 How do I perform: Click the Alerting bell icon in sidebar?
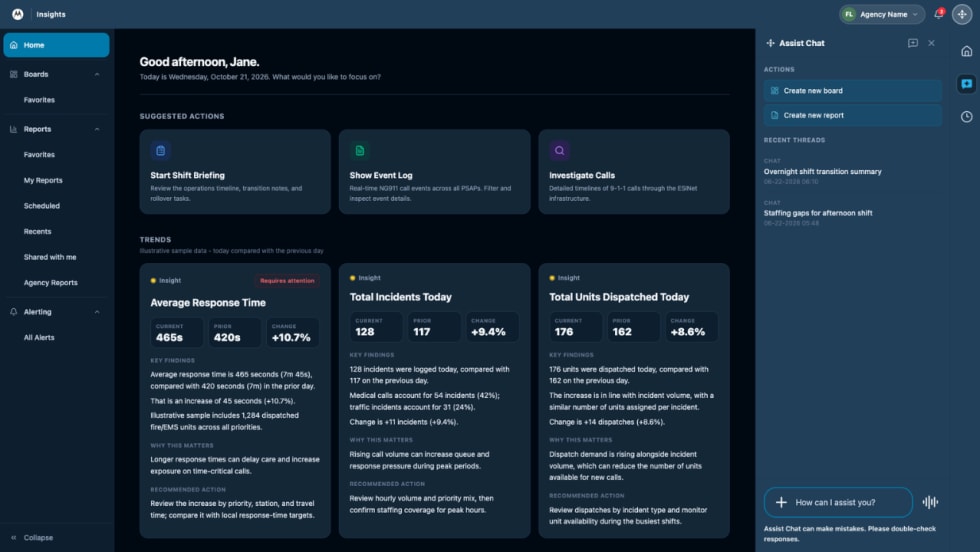click(14, 312)
